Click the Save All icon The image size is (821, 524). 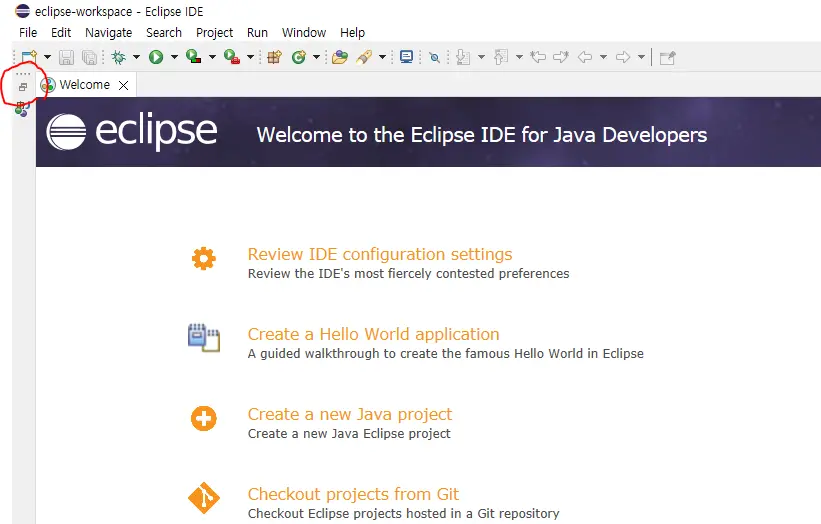pyautogui.click(x=90, y=57)
